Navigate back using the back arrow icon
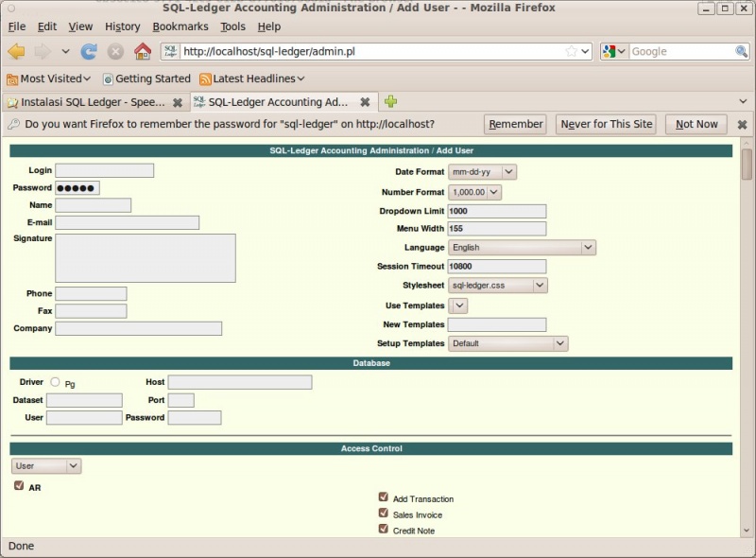This screenshot has height=558, width=756. [x=15, y=51]
